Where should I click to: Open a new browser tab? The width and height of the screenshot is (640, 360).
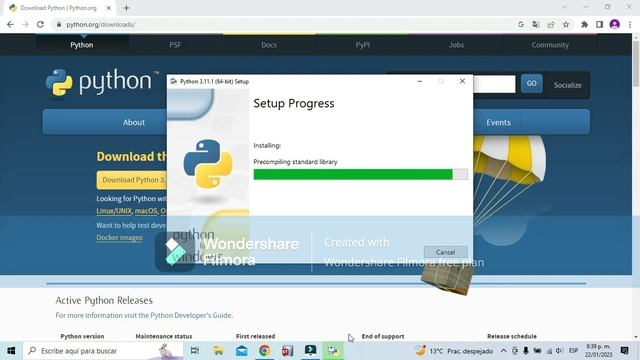pyautogui.click(x=127, y=8)
